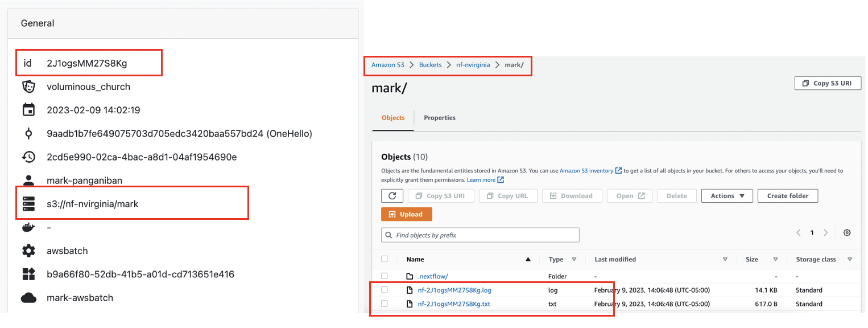Viewport: 868px width, 328px height.
Task: Click the General panel heading
Action: pyautogui.click(x=38, y=23)
